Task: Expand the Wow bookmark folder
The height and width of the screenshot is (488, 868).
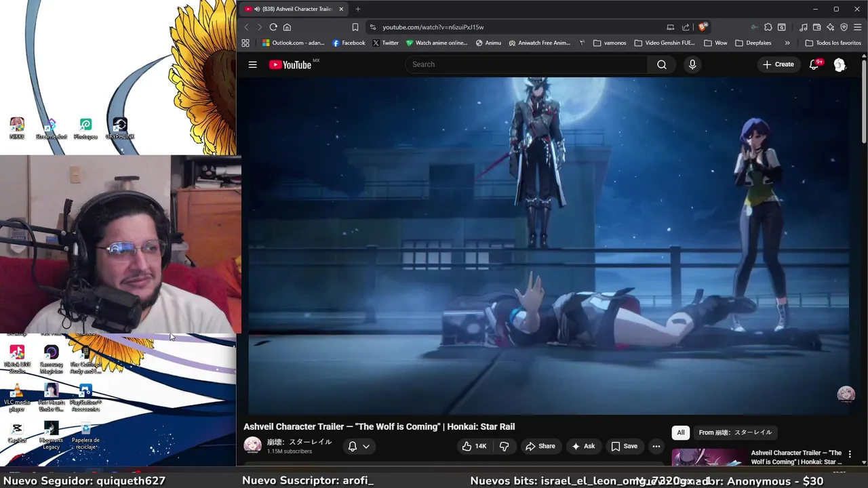Action: point(715,43)
